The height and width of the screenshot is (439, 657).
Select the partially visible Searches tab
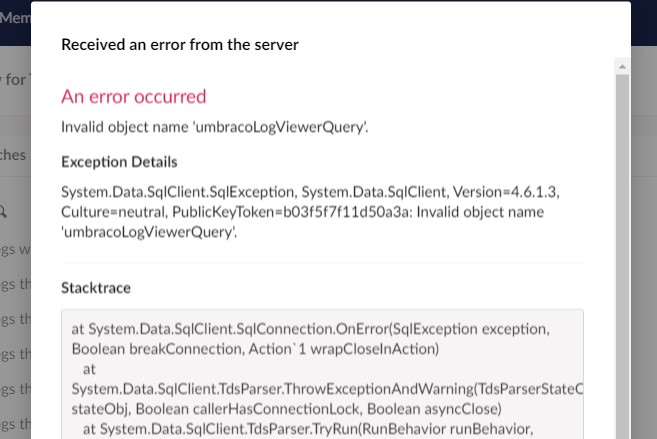(14, 155)
